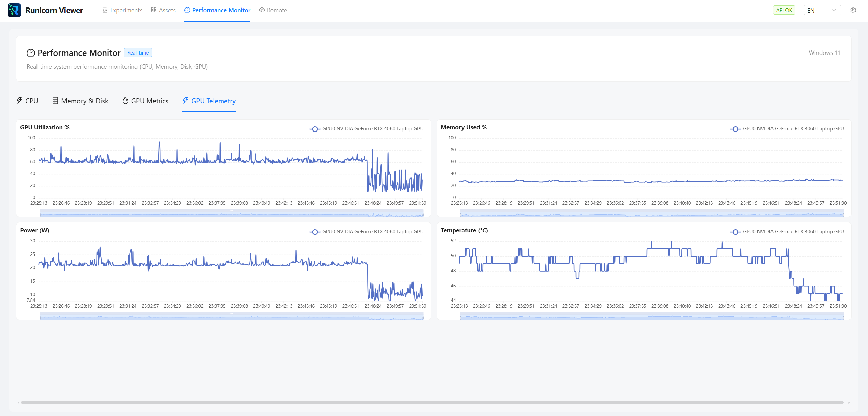This screenshot has width=868, height=416.
Task: Open the settings gear icon
Action: (853, 10)
